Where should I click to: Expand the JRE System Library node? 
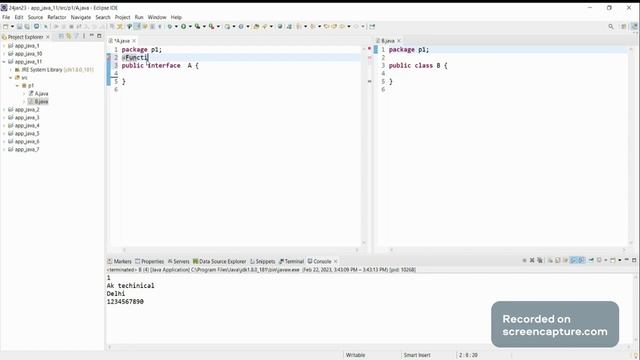click(11, 70)
